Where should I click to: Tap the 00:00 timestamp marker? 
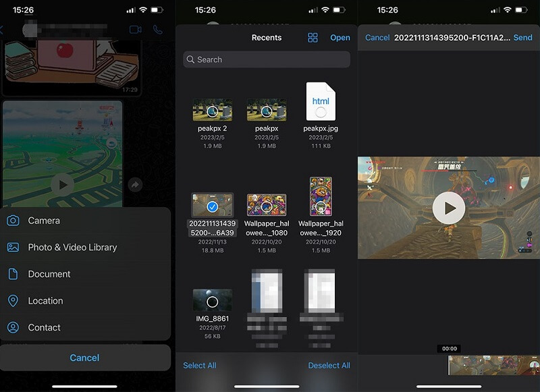[450, 349]
